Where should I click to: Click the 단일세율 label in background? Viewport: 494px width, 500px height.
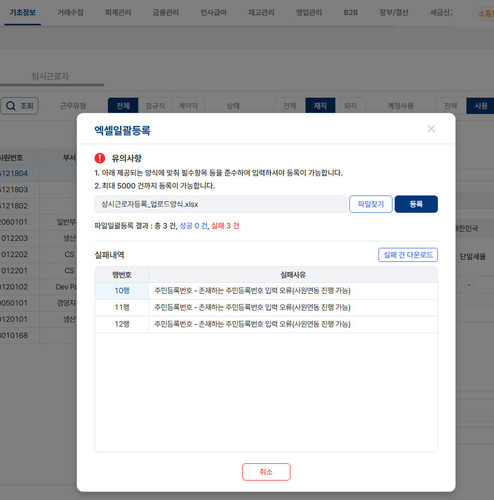point(472,256)
